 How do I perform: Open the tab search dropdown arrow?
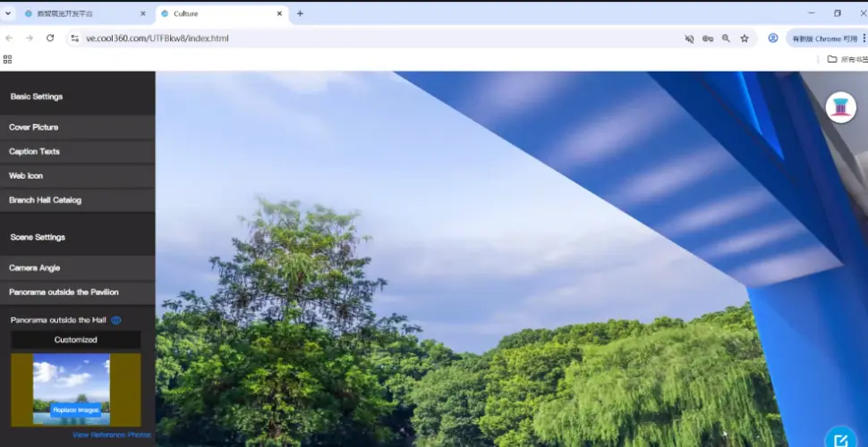(8, 13)
